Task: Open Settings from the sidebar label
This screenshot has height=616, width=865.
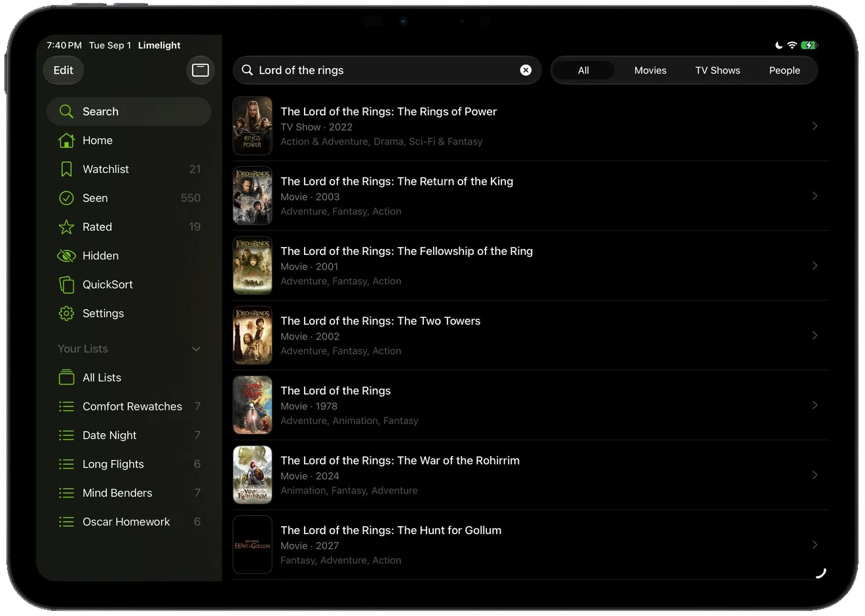Action: pyautogui.click(x=103, y=313)
